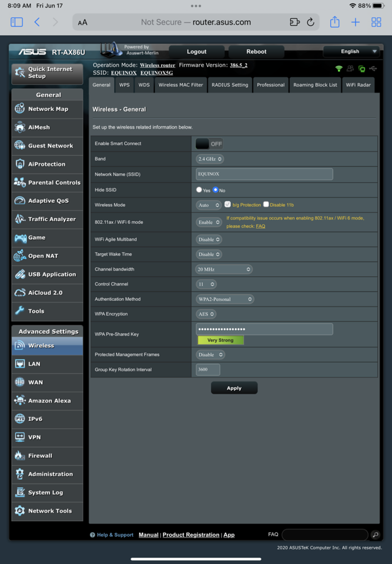Click the FAQ search field

(x=325, y=535)
